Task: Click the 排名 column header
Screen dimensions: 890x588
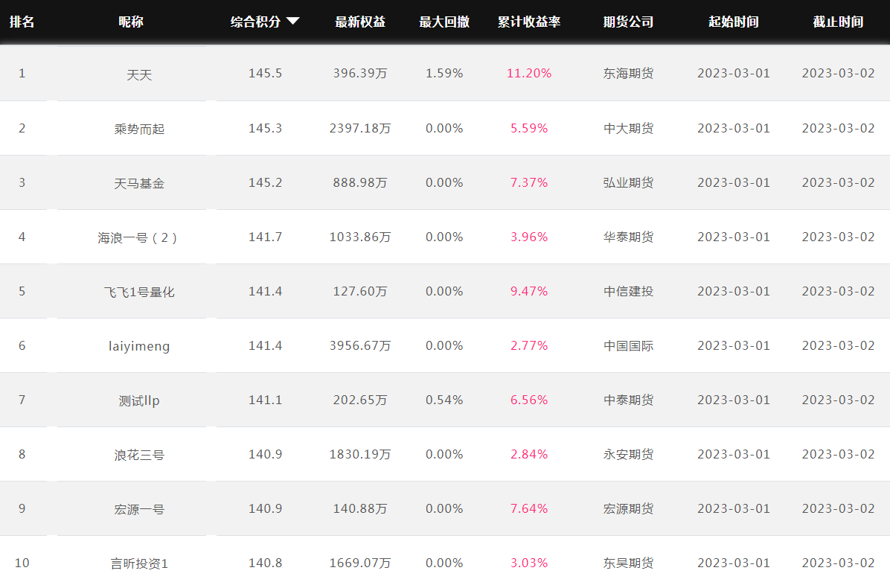Action: [x=22, y=22]
